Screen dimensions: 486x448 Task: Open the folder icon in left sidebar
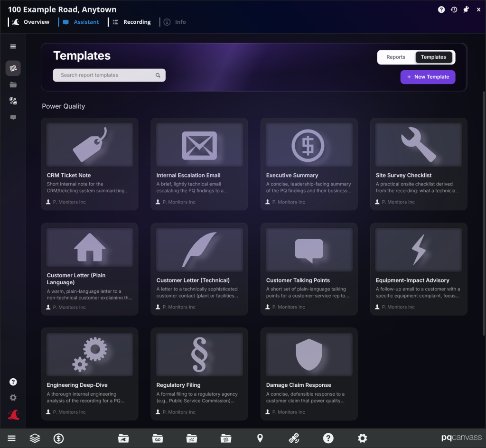[x=13, y=84]
